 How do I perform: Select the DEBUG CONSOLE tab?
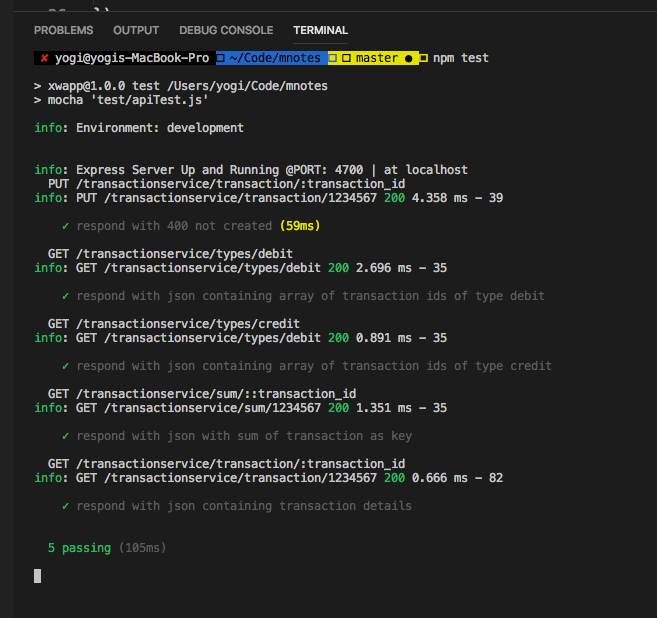pos(226,30)
